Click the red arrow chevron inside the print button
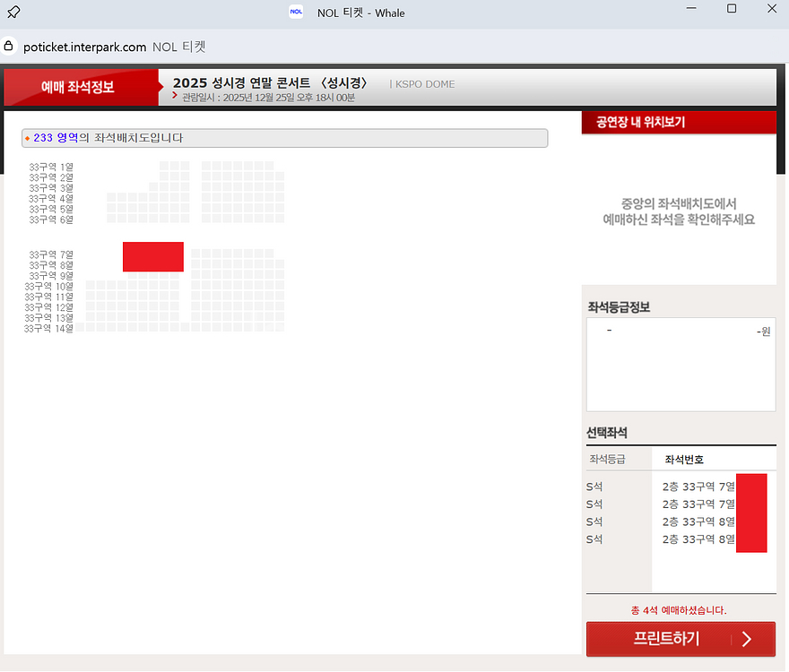 click(x=747, y=639)
